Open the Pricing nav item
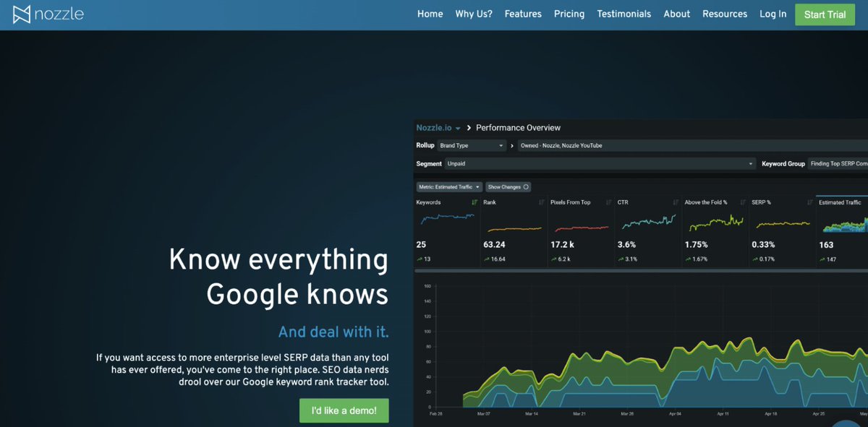This screenshot has width=868, height=427. [x=569, y=14]
